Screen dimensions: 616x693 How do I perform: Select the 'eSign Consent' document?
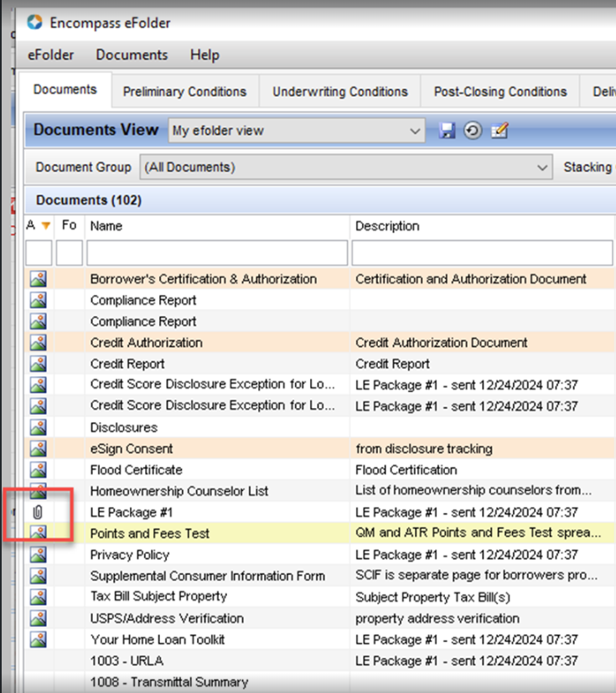click(x=132, y=448)
